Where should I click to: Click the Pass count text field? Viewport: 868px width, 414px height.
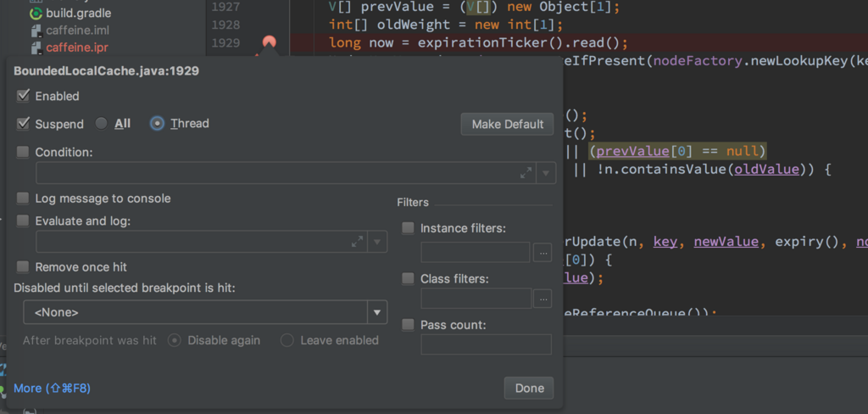tap(486, 344)
